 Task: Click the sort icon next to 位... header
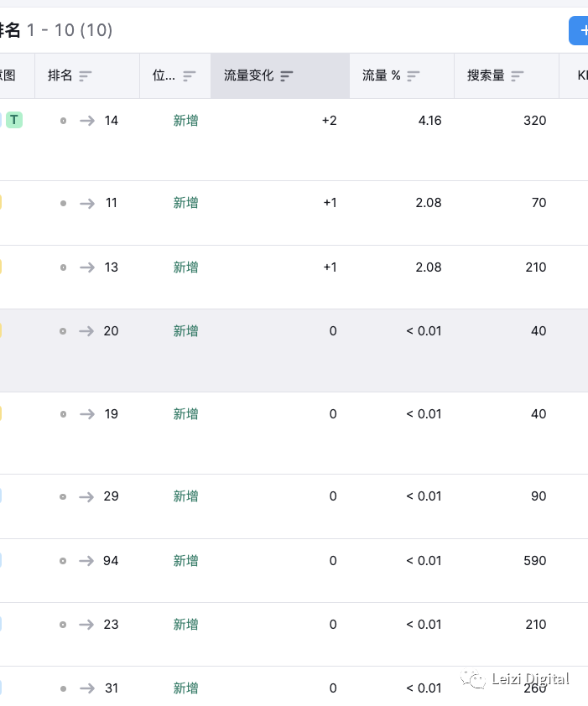tap(190, 76)
